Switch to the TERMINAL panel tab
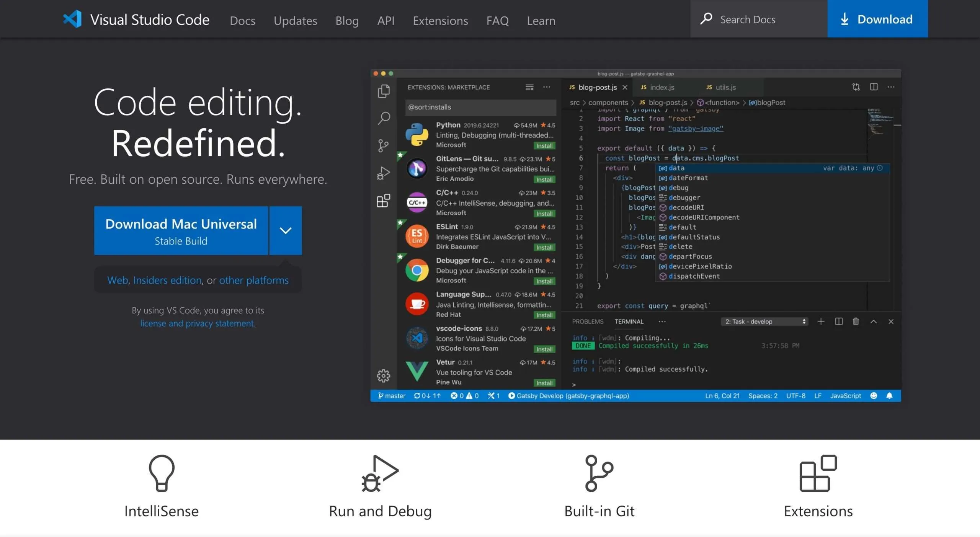 tap(629, 322)
